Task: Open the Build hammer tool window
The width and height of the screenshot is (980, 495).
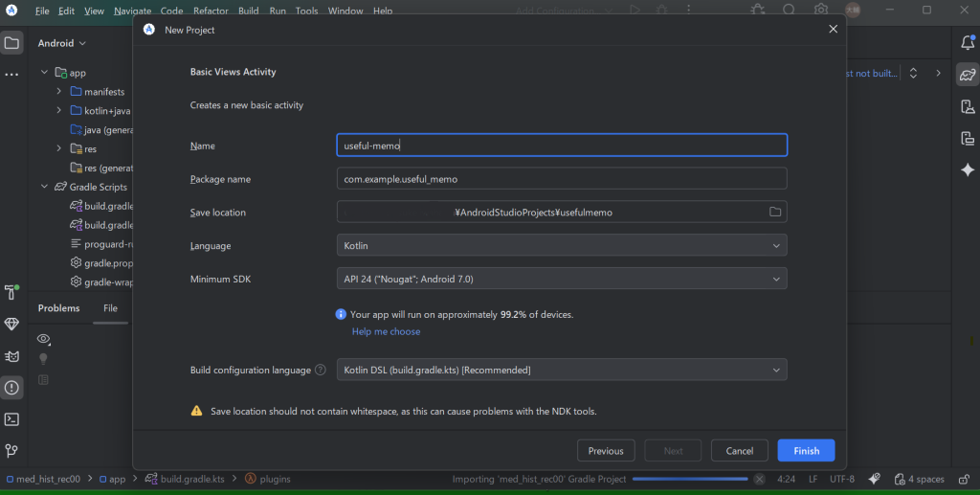Action: click(x=11, y=292)
